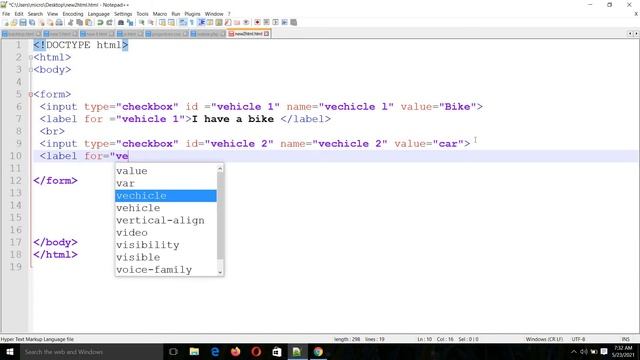Image resolution: width=640 pixels, height=360 pixels.
Task: Toggle the Indent Guide toolbar button
Action: (201, 22)
